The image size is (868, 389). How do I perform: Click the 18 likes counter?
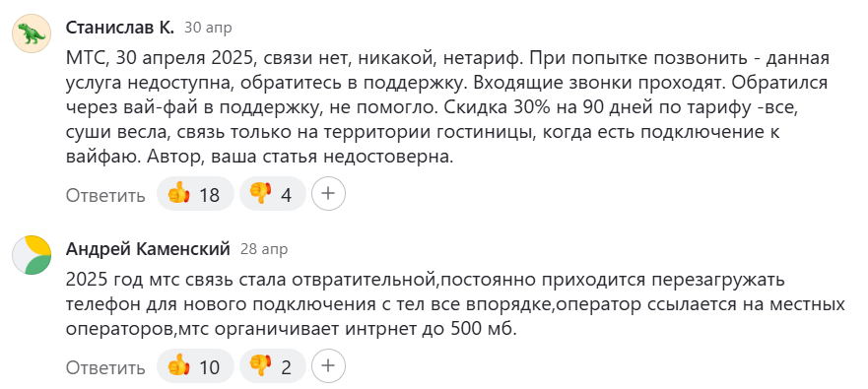point(209,195)
